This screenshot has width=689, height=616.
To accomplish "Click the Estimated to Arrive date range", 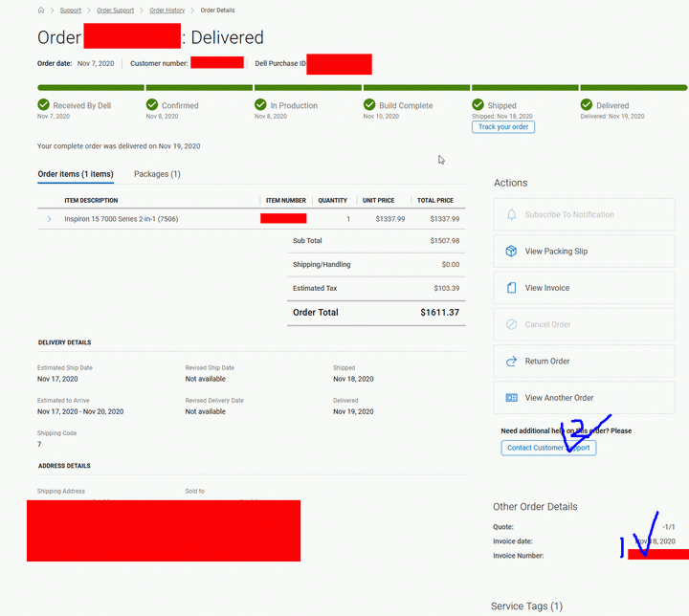I will pos(80,411).
